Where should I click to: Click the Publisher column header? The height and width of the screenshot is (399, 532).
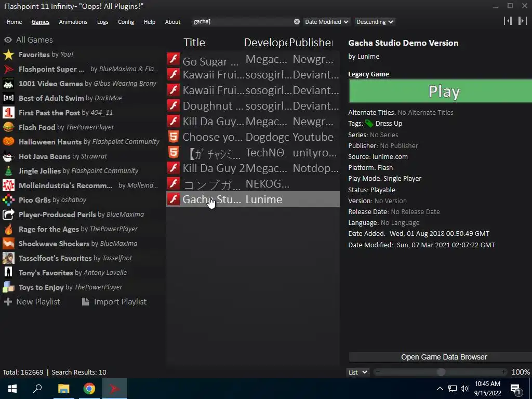coord(311,43)
